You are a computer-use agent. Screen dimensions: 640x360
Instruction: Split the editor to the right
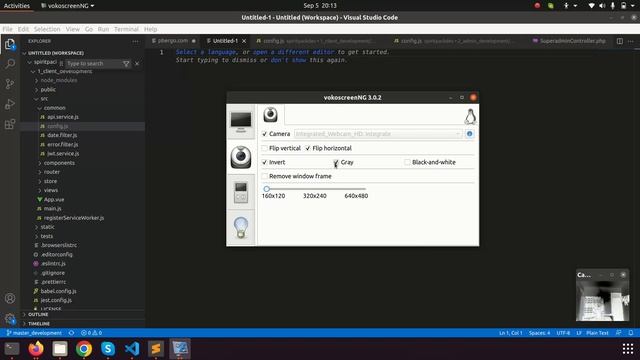620,41
